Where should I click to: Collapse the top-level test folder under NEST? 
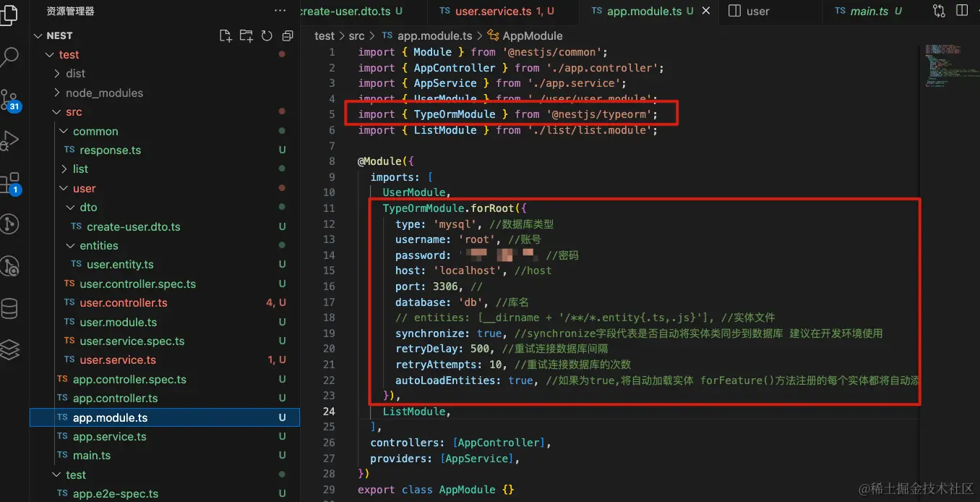click(x=50, y=55)
